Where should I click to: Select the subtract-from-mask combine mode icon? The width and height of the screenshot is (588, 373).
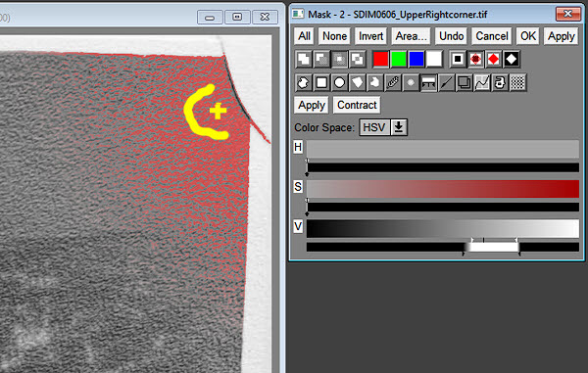(321, 59)
